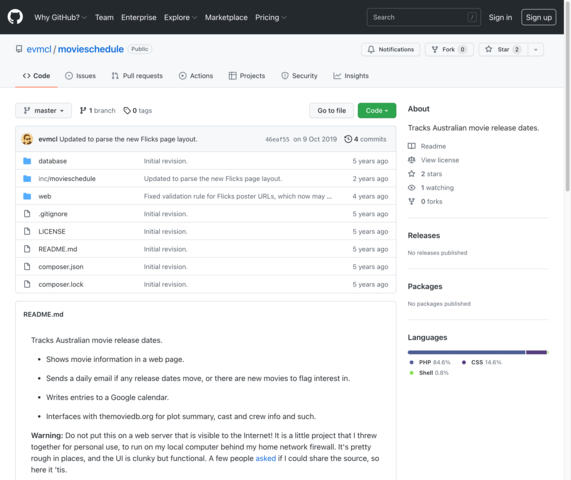
Task: Click the Go to file button
Action: 331,110
